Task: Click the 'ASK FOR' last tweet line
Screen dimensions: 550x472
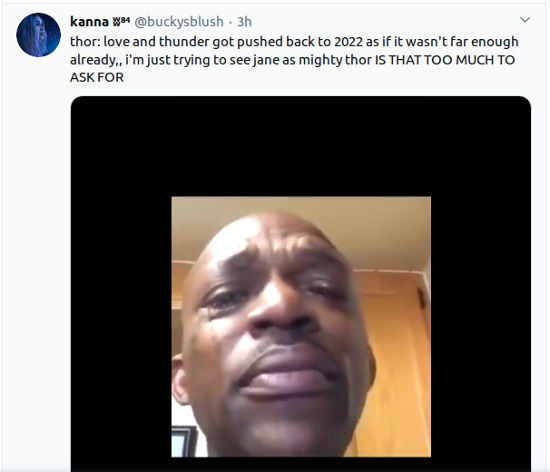Action: click(x=97, y=77)
